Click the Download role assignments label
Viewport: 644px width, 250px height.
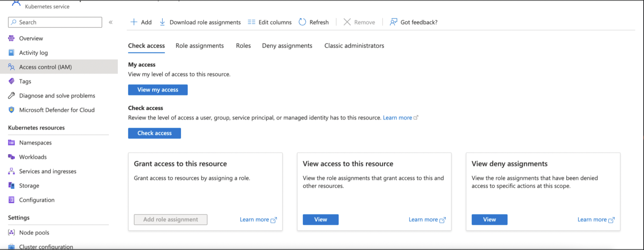(x=205, y=22)
